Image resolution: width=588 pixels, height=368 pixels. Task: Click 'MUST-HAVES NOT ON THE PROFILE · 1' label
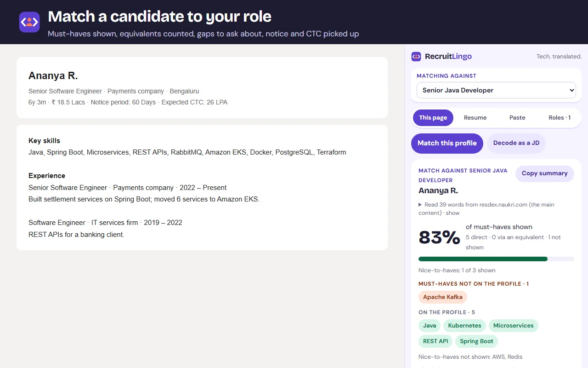[474, 284]
